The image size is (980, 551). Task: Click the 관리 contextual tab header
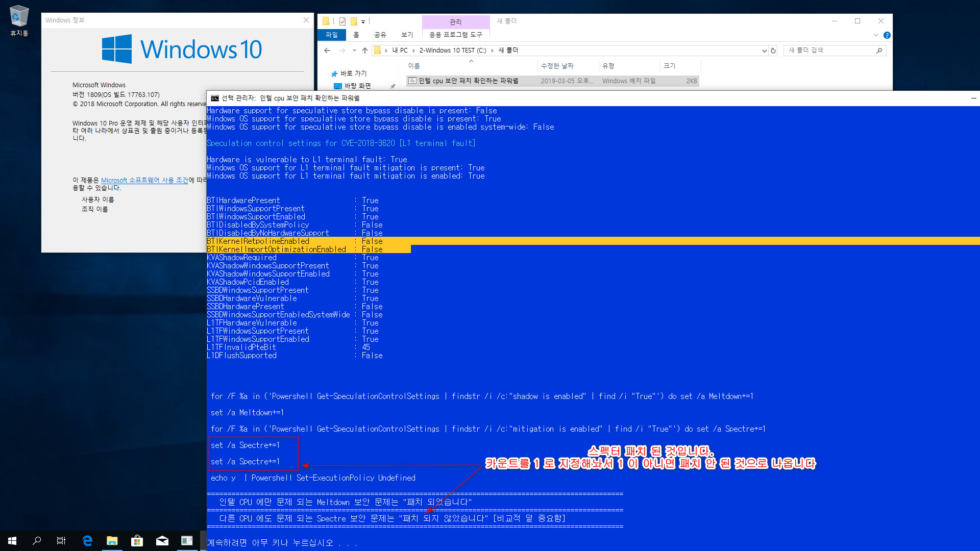pos(456,22)
